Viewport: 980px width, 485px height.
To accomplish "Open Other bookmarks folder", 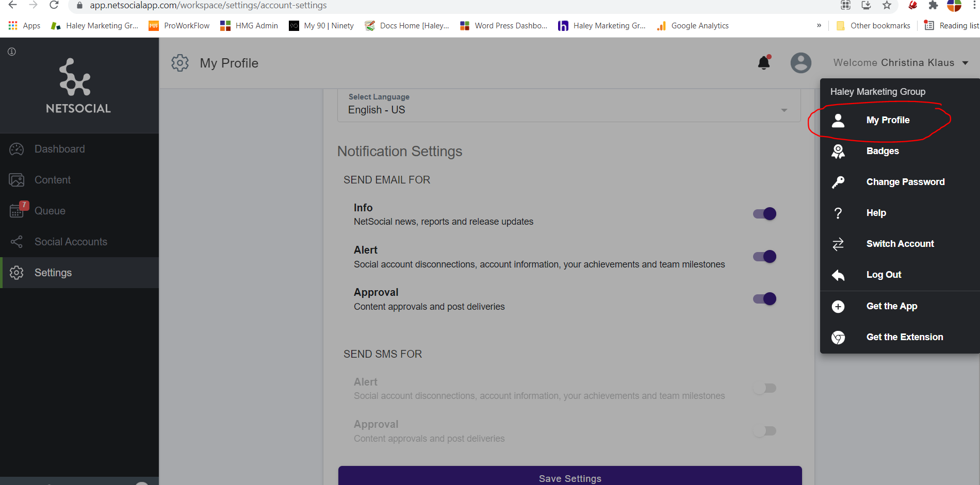I will [x=873, y=26].
